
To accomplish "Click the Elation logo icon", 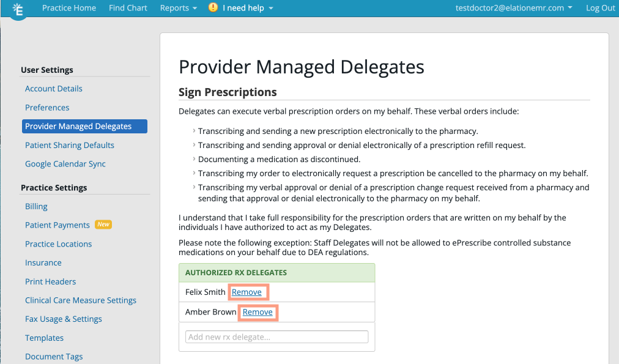I will 18,9.
